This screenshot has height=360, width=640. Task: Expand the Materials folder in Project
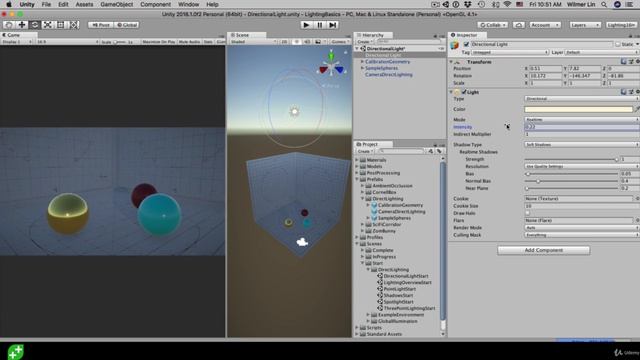(357, 160)
